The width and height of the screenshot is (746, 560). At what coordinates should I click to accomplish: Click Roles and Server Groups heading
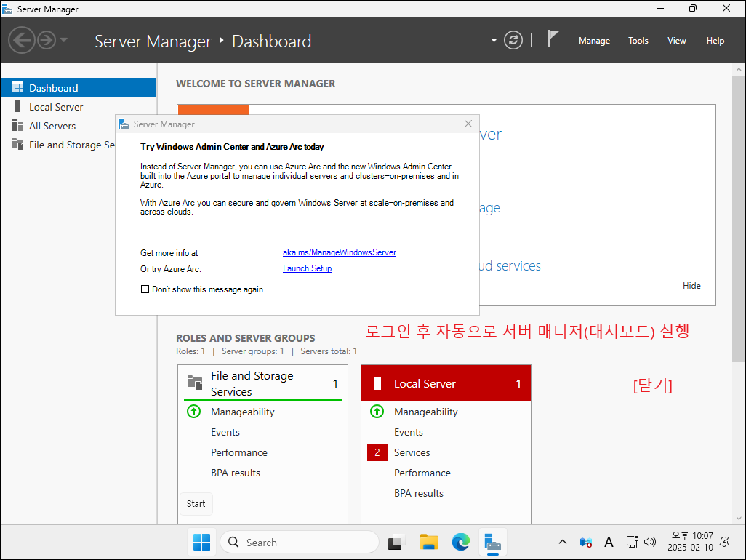coord(246,338)
